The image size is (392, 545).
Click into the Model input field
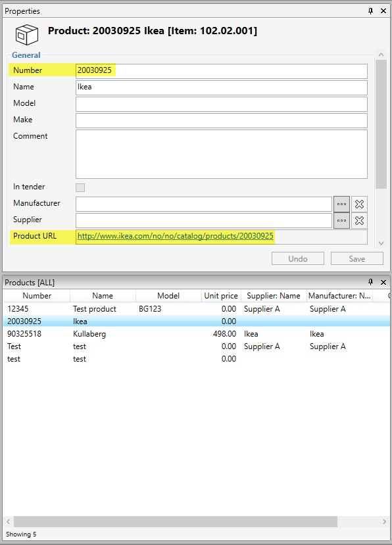click(x=222, y=104)
